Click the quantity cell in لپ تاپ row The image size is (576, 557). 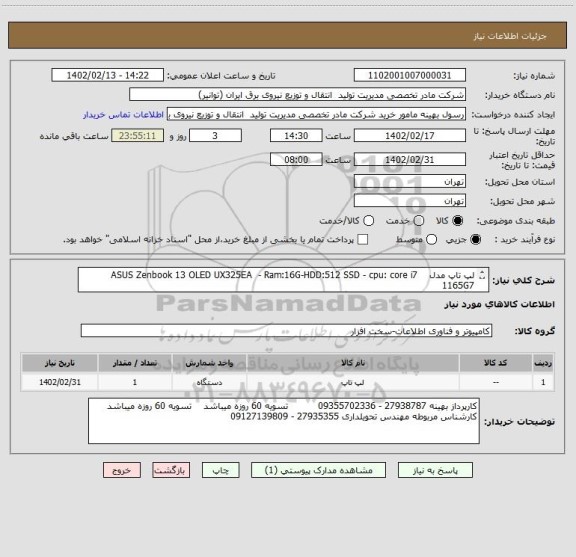135,382
